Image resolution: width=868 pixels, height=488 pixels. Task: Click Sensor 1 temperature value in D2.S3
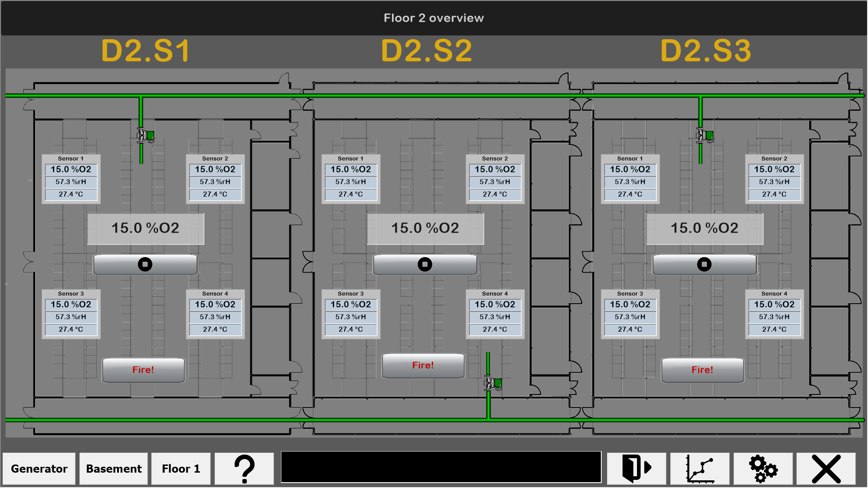(x=630, y=194)
